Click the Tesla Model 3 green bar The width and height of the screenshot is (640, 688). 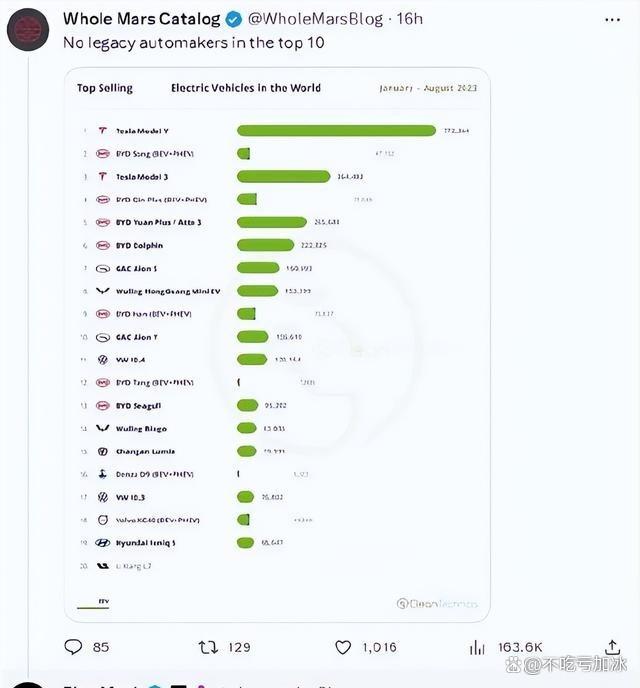point(283,176)
